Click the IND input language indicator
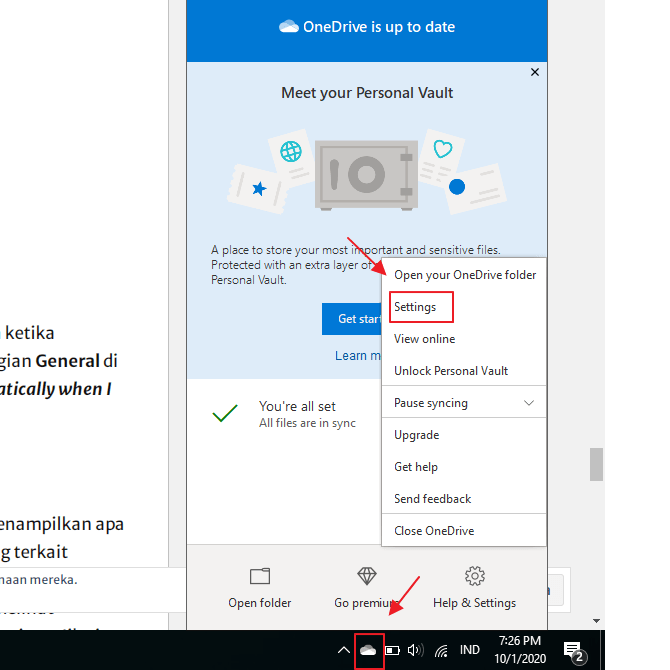 (470, 650)
